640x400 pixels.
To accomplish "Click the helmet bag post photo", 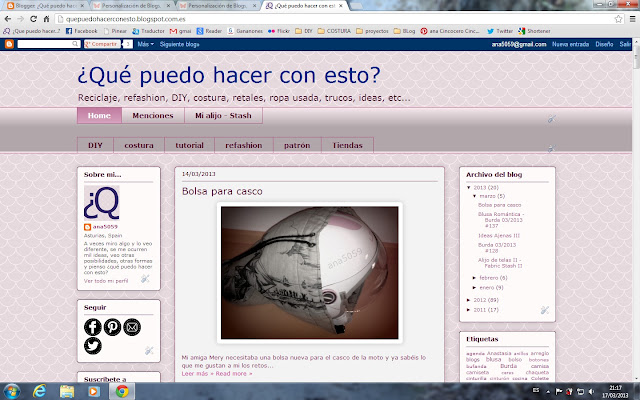I will (309, 273).
